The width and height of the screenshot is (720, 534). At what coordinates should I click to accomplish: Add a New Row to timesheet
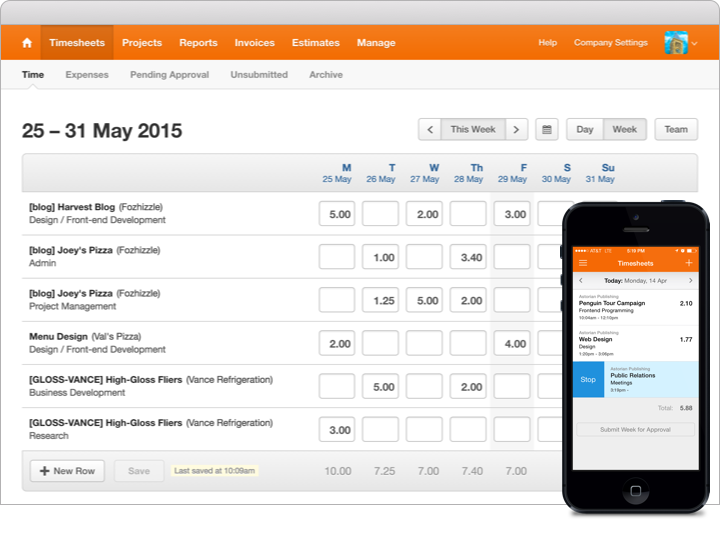67,471
